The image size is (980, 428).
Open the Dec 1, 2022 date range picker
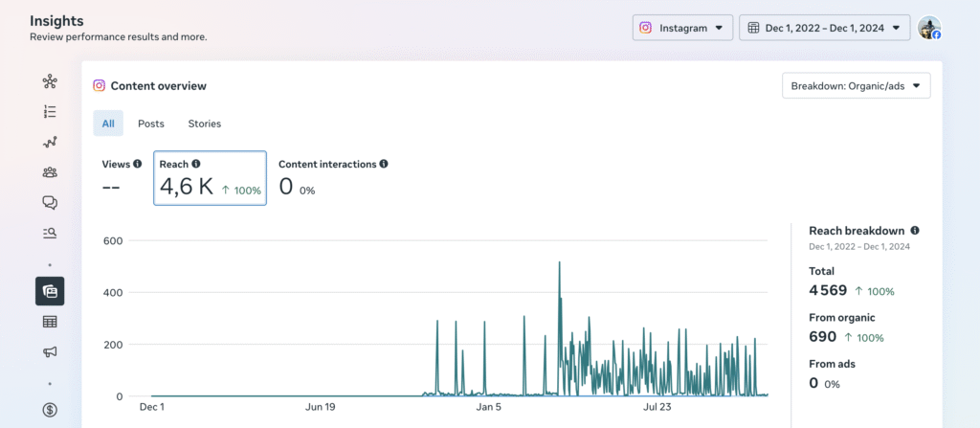pyautogui.click(x=824, y=28)
